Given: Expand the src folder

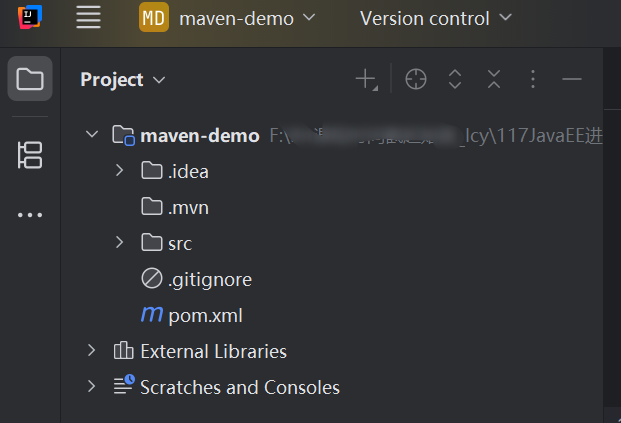Looking at the screenshot, I should (x=119, y=242).
